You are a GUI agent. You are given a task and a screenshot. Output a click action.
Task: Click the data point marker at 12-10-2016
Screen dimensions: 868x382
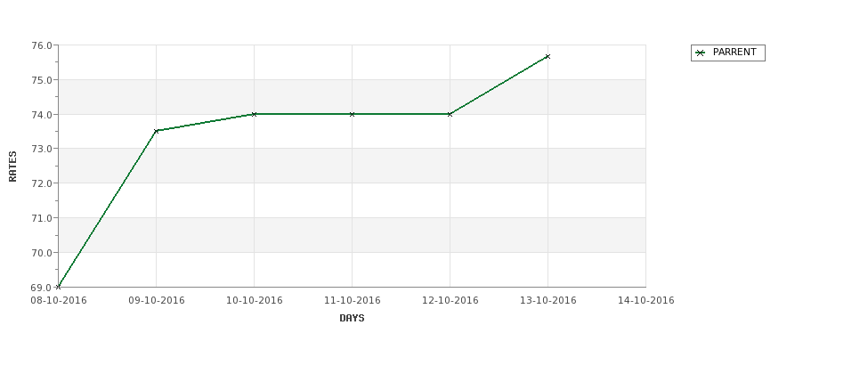pos(450,114)
